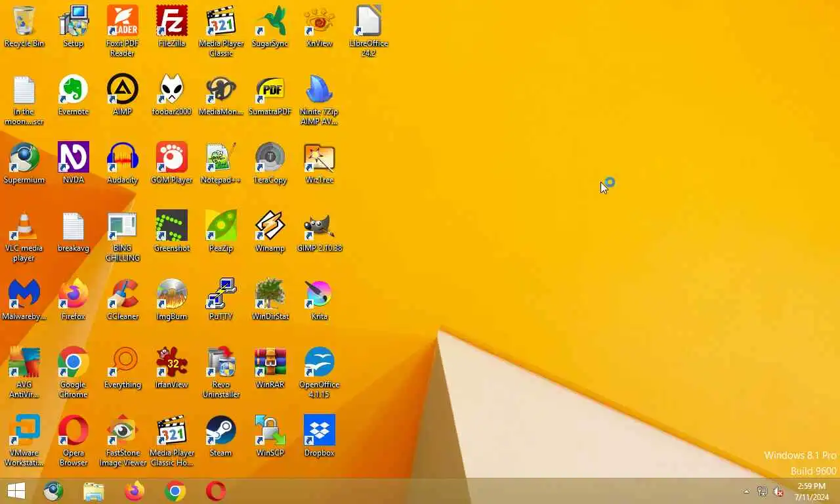Select the Recycle Bin desktop icon
This screenshot has width=840, height=504.
point(24,27)
